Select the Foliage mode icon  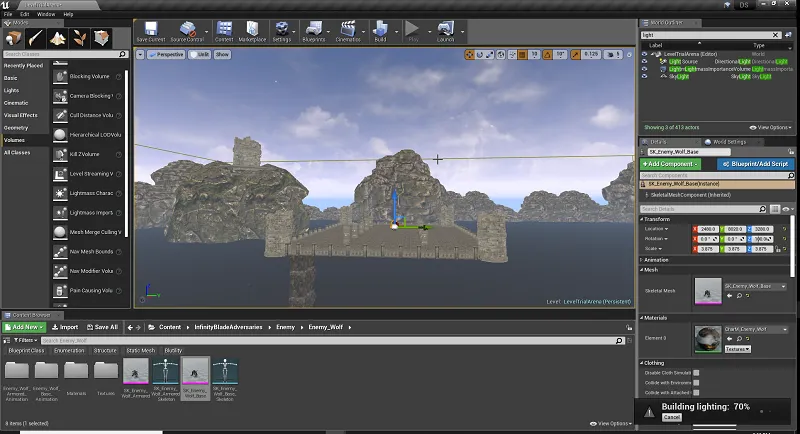[x=79, y=38]
